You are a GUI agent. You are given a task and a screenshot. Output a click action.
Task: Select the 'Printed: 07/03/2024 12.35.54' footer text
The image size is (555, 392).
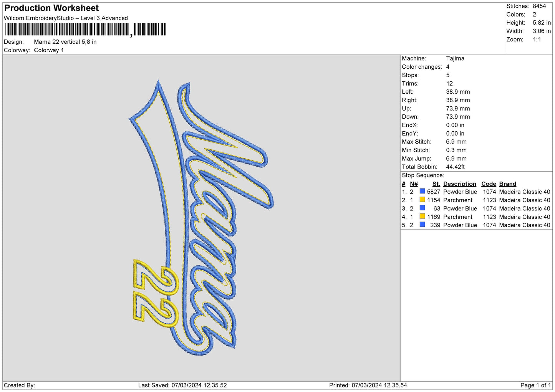(x=368, y=385)
